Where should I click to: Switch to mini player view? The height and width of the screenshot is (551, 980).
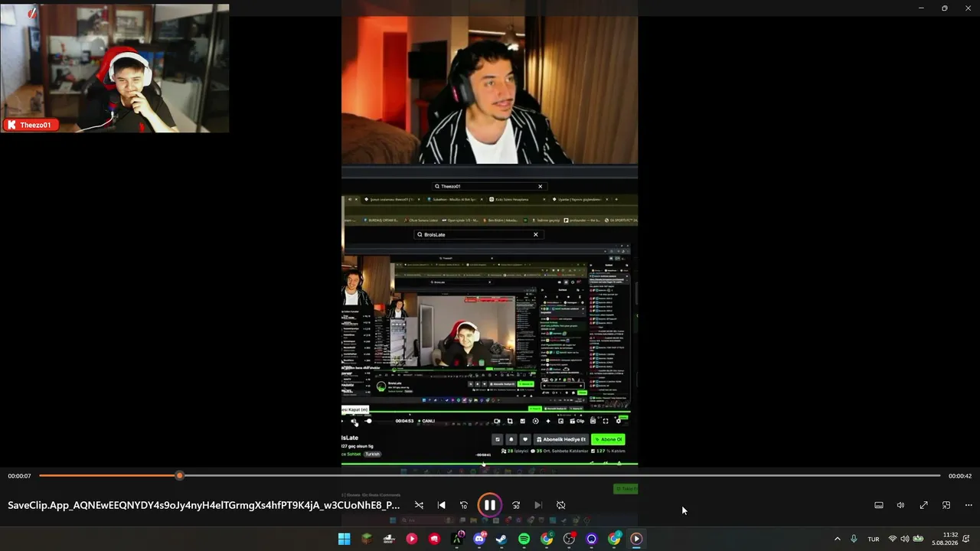pos(946,505)
